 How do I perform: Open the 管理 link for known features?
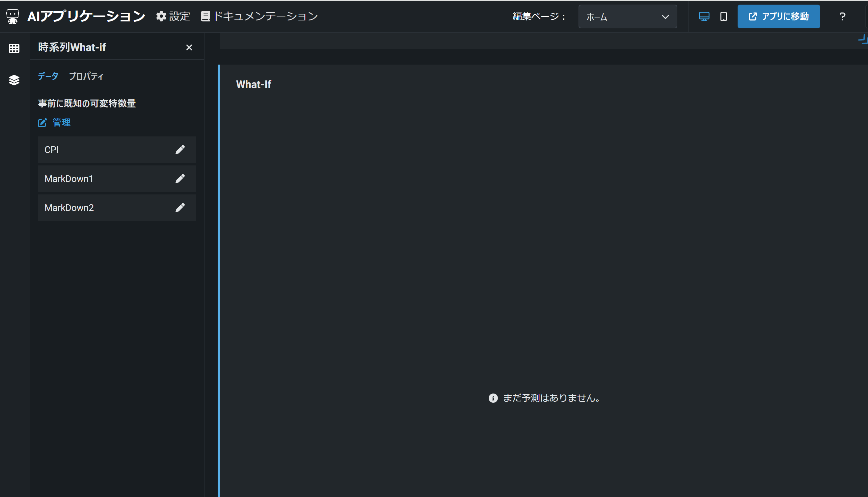61,123
